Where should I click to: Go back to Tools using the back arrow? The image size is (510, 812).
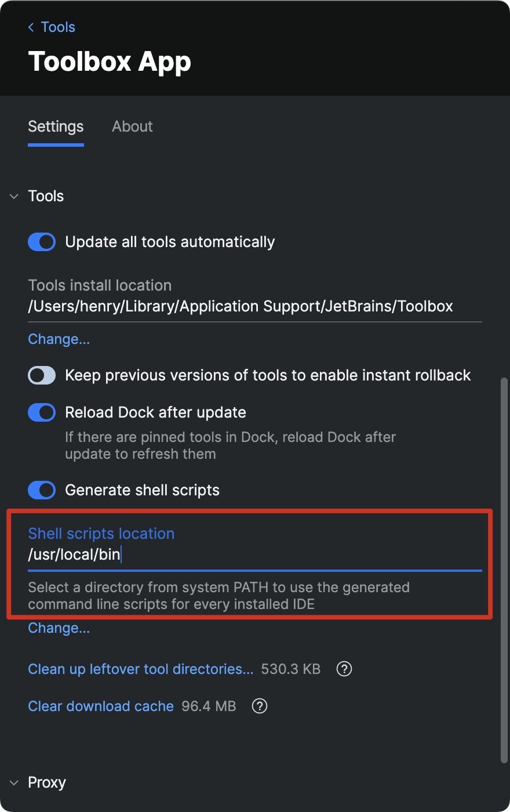click(31, 27)
